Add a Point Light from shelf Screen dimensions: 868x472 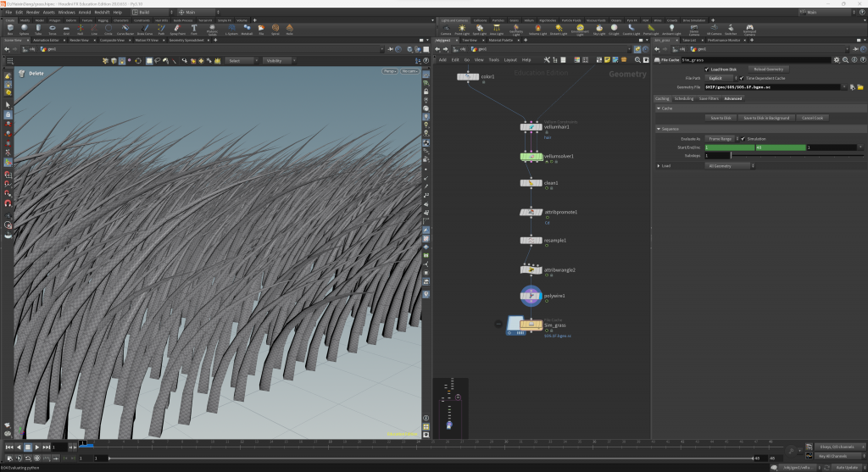tap(462, 30)
